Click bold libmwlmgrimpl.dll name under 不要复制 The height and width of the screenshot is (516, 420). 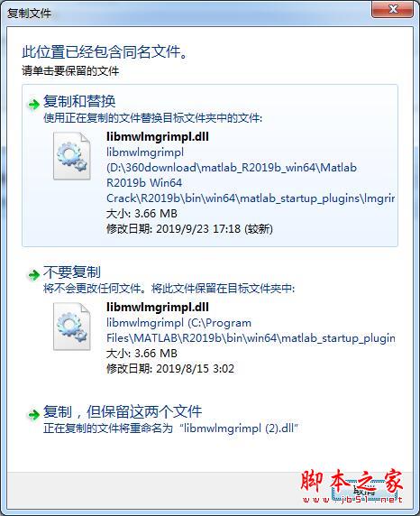(x=158, y=307)
